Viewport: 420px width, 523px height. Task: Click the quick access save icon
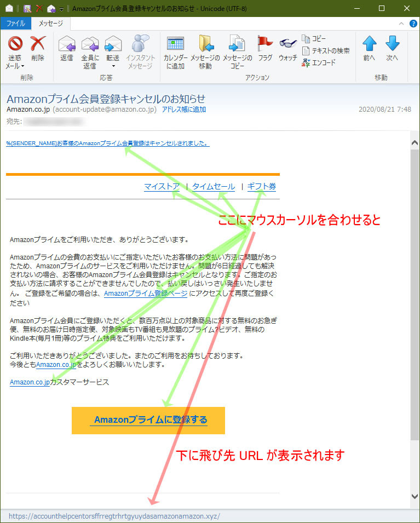(x=27, y=8)
